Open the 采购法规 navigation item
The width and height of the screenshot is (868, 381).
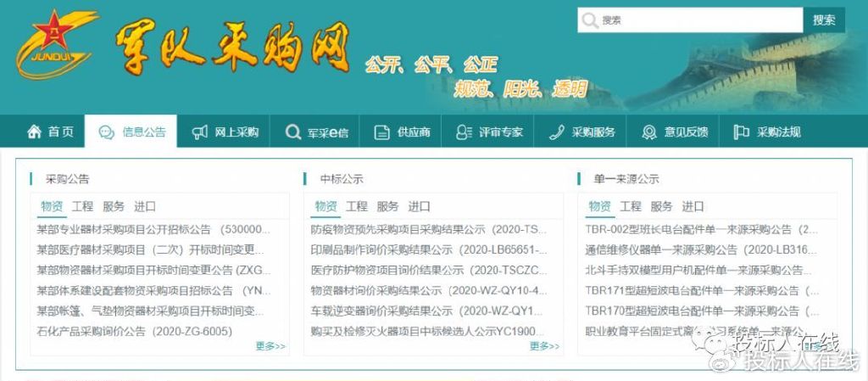766,132
